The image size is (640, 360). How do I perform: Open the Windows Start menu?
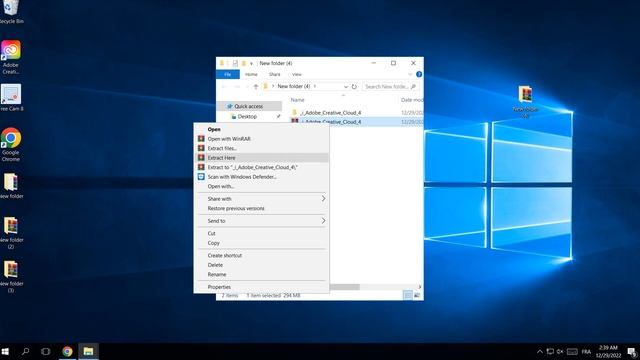tap(5, 351)
